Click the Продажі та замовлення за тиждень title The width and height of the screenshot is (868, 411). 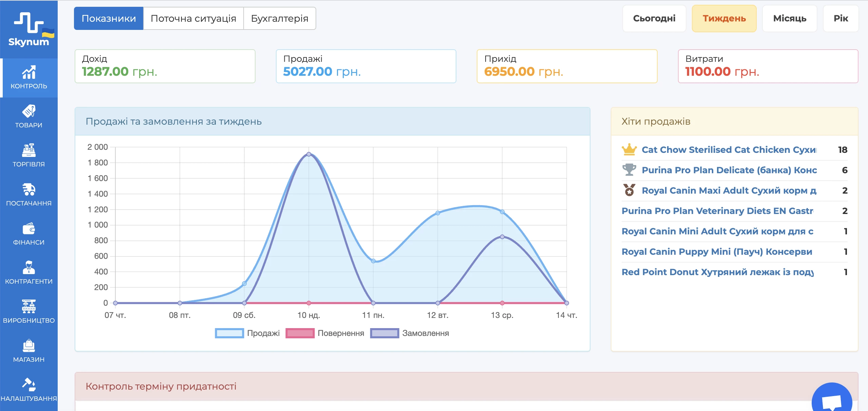[173, 122]
